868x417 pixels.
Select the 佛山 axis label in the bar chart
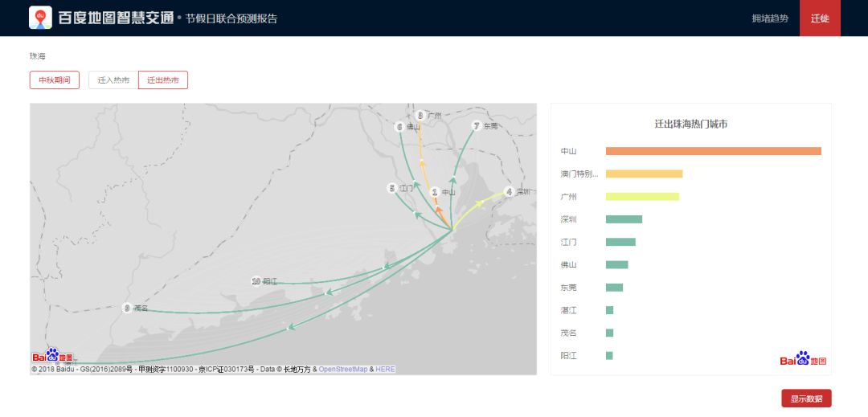(568, 265)
